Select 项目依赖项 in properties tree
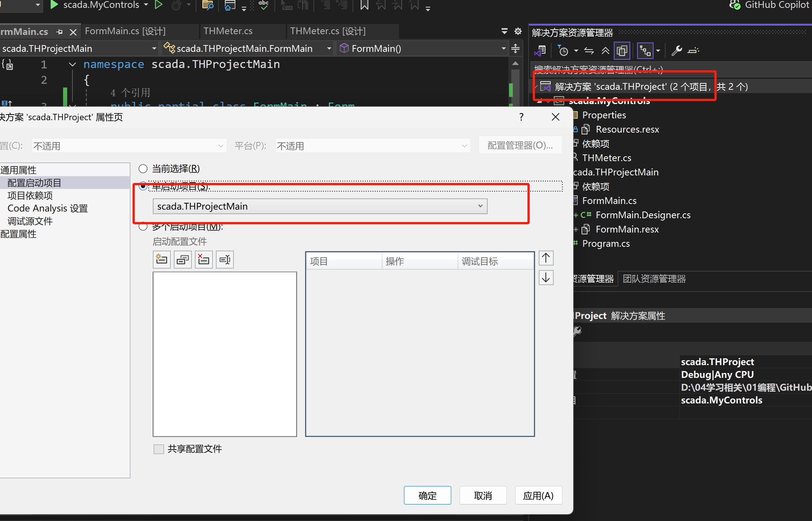Image resolution: width=812 pixels, height=521 pixels. (x=30, y=196)
